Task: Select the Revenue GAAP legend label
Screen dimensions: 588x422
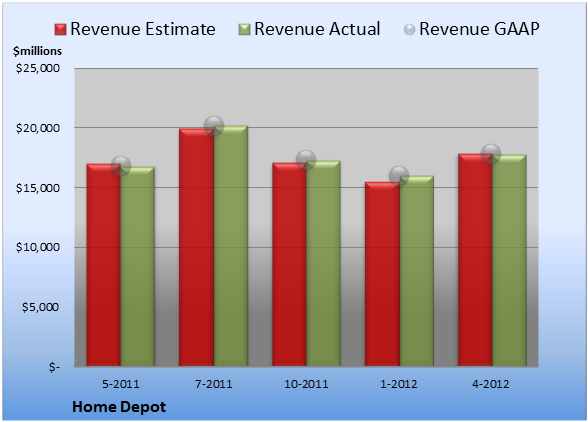Action: coord(479,29)
